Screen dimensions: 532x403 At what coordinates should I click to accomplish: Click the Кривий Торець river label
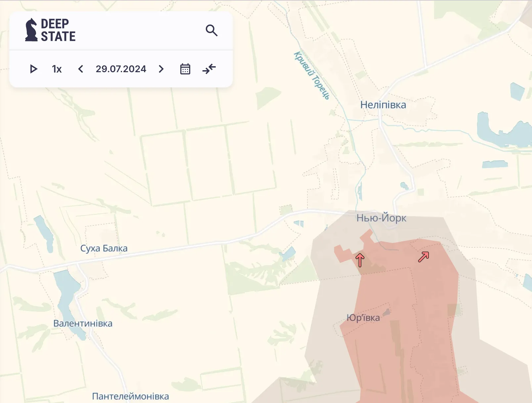312,76
